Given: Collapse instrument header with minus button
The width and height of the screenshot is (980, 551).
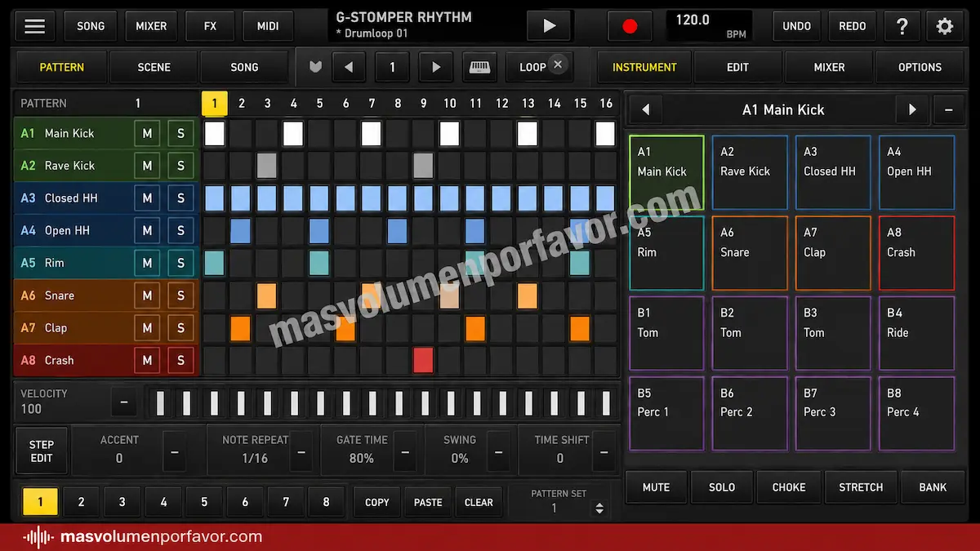Looking at the screenshot, I should coord(948,109).
